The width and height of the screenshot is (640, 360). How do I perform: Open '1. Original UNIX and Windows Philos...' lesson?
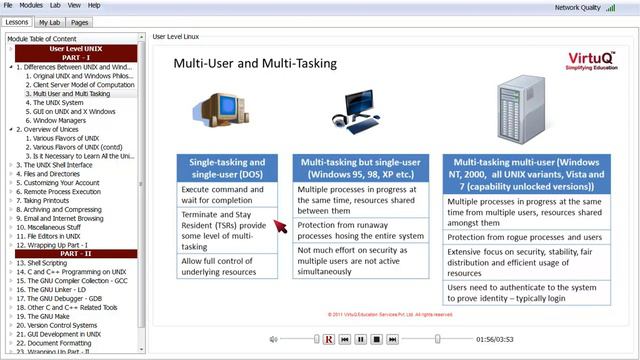(x=80, y=76)
